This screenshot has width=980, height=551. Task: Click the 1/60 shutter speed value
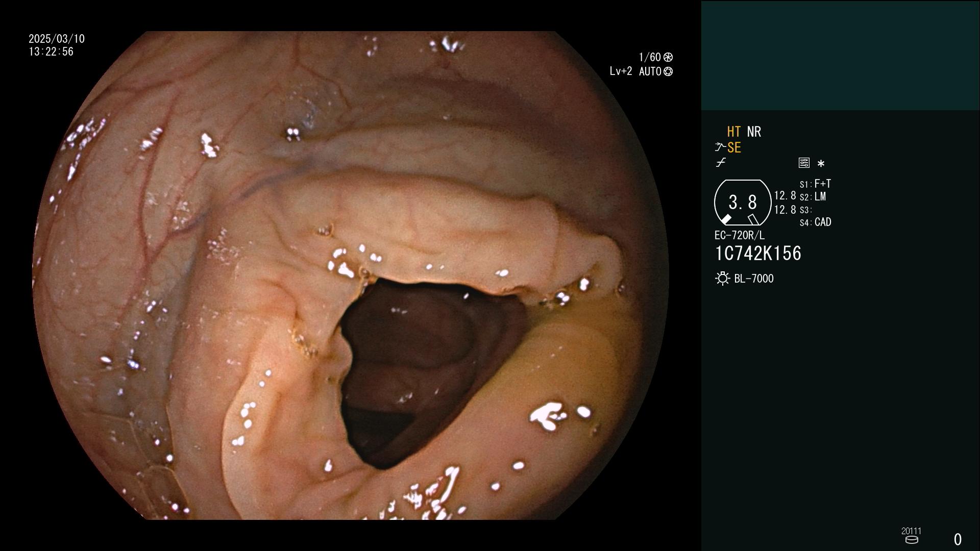tap(650, 57)
